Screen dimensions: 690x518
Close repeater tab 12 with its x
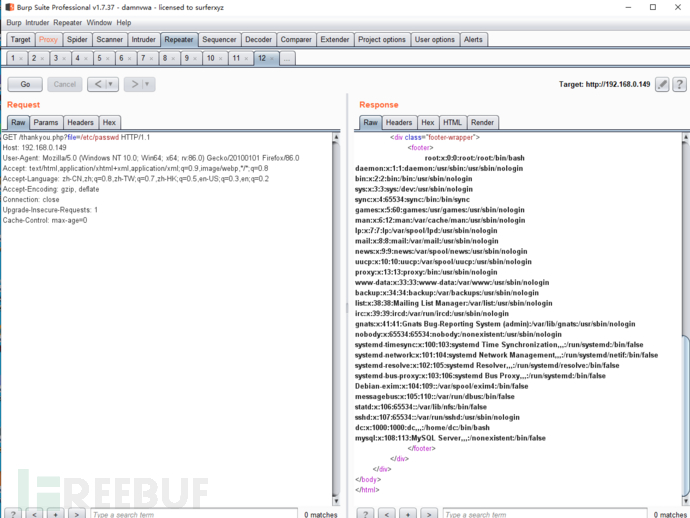[272, 59]
